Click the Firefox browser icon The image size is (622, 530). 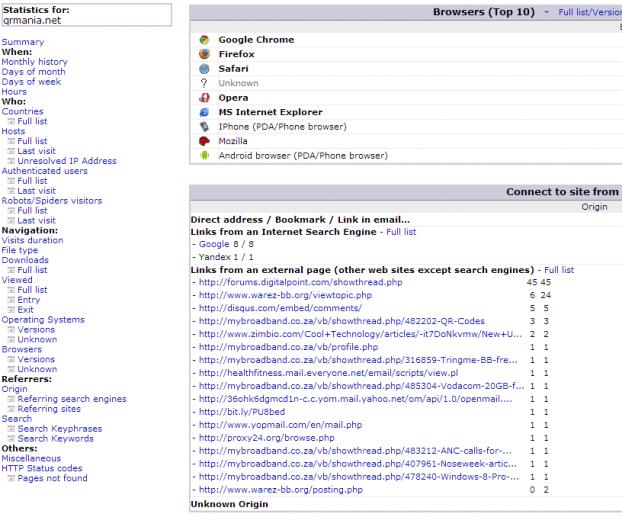click(204, 54)
